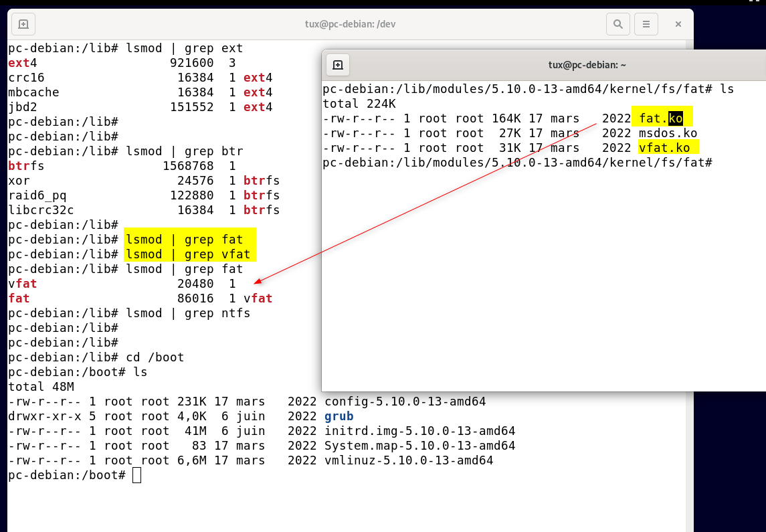This screenshot has height=532, width=766.
Task: Click the highlighted vfat.ko file name
Action: [664, 147]
